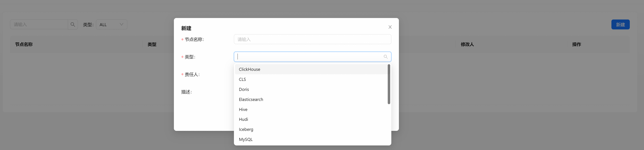
Task: Click the magnifier icon in 类型 select box
Action: (x=385, y=57)
